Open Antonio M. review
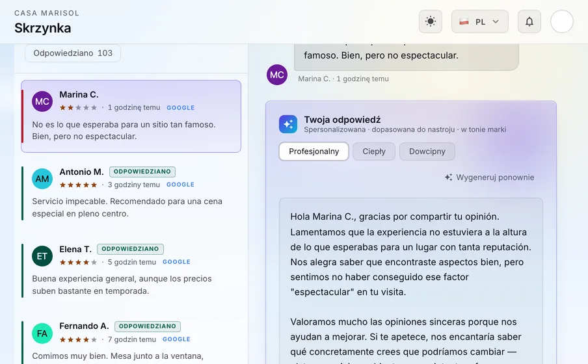 coord(131,194)
